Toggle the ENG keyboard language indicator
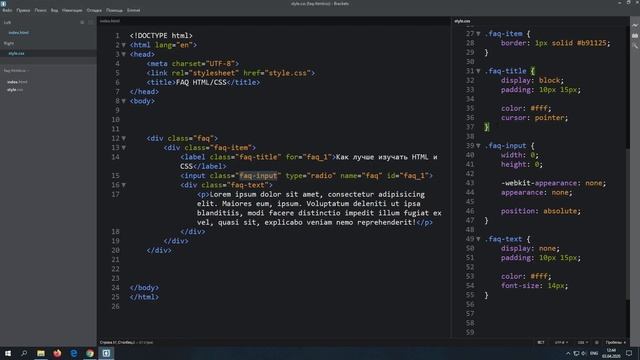 click(594, 353)
